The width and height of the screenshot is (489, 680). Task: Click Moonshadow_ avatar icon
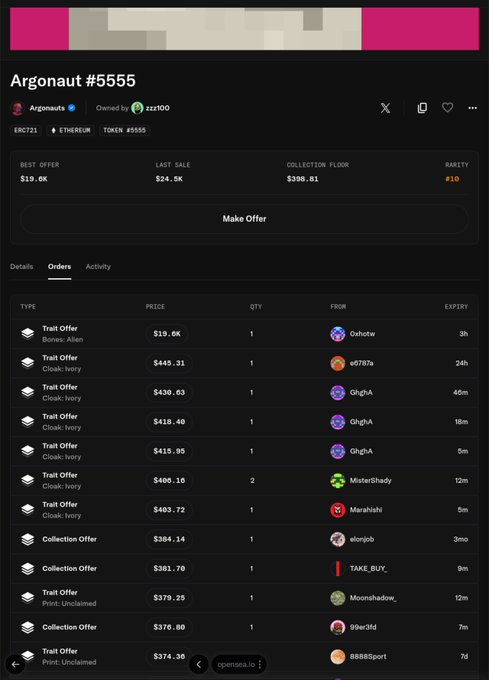point(338,598)
